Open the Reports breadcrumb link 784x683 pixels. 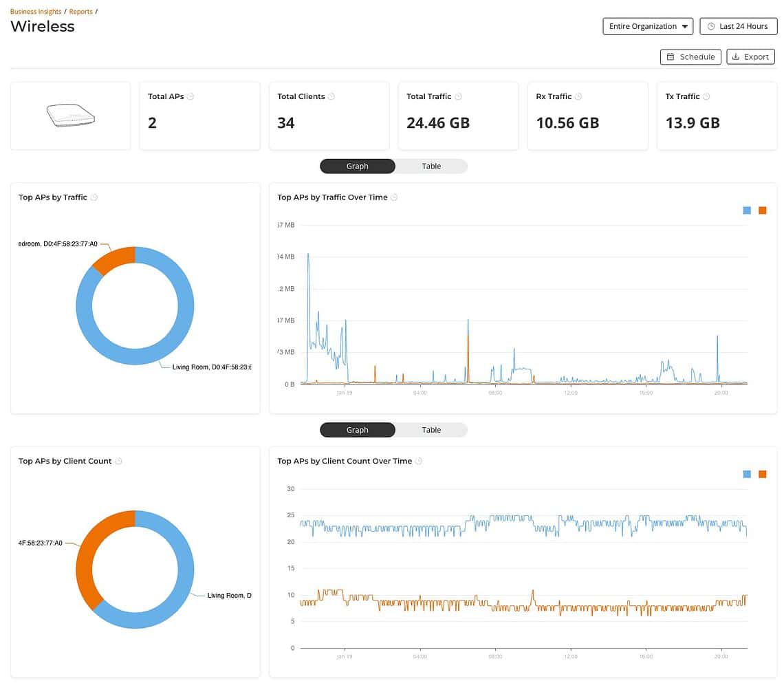coord(80,11)
